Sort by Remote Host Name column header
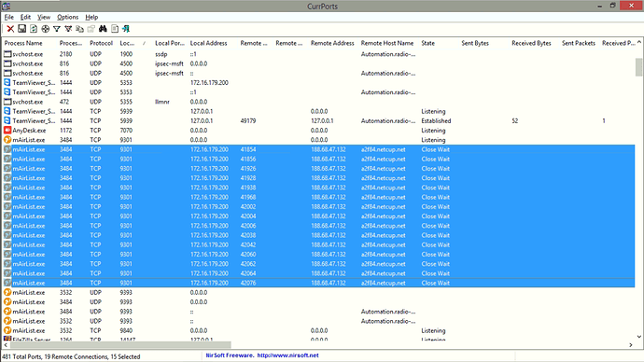 pyautogui.click(x=387, y=43)
